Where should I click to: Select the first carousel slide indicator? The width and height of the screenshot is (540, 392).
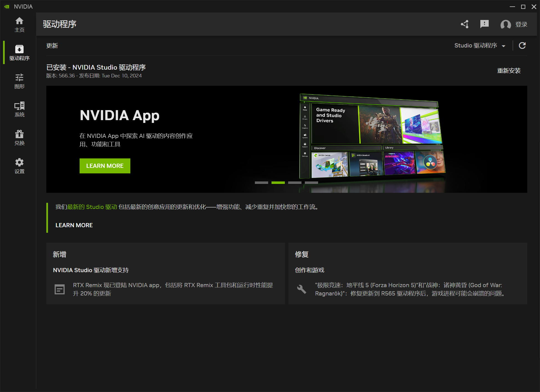[261, 183]
